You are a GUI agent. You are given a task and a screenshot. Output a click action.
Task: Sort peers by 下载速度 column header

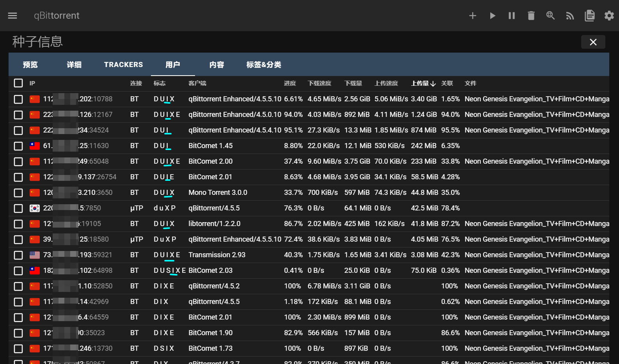(319, 83)
